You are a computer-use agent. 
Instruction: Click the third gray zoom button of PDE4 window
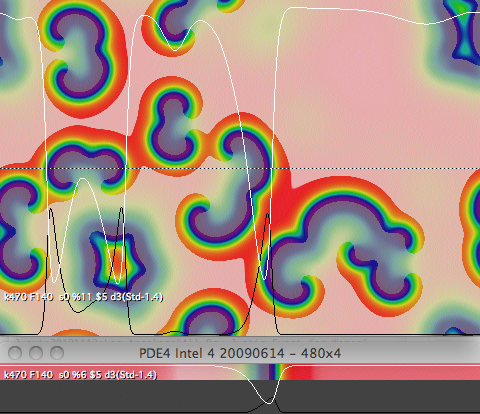pos(57,353)
